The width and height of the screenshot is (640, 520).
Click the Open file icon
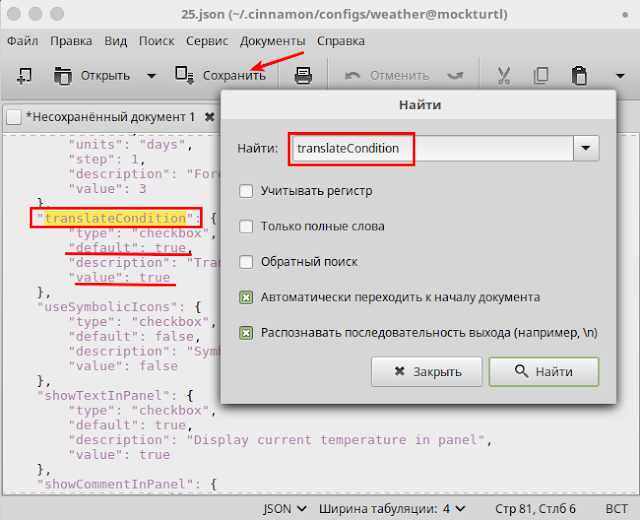(62, 76)
